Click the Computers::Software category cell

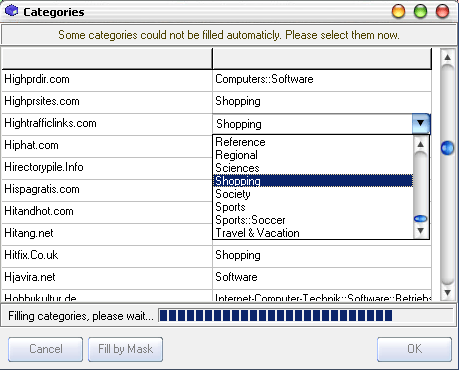(x=322, y=80)
